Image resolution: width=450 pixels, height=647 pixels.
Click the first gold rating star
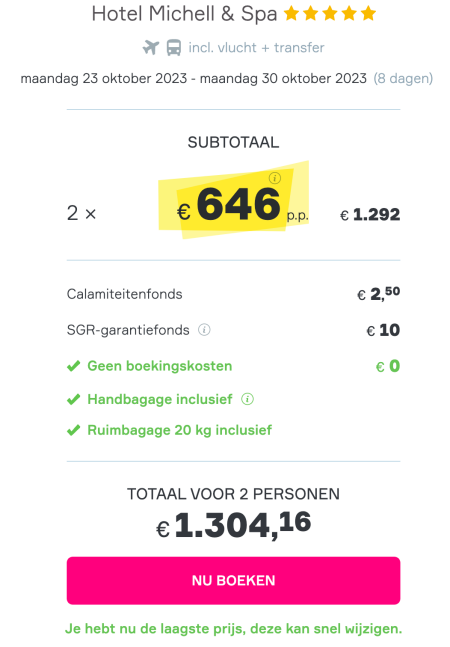point(291,14)
